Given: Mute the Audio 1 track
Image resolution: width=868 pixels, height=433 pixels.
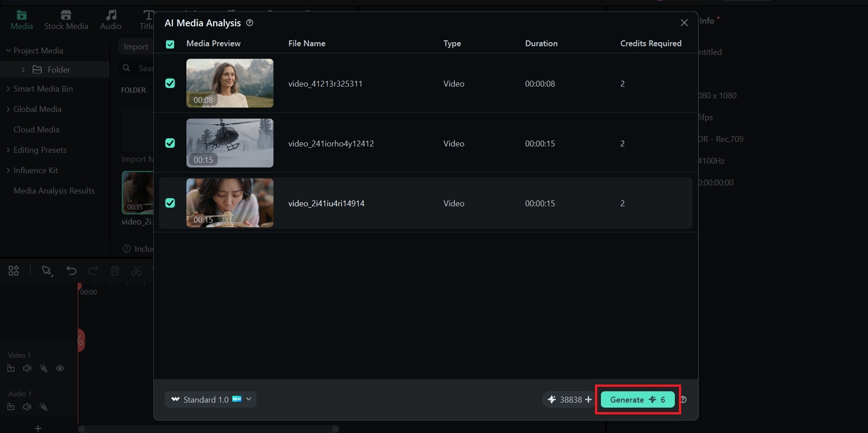Looking at the screenshot, I should [x=27, y=407].
